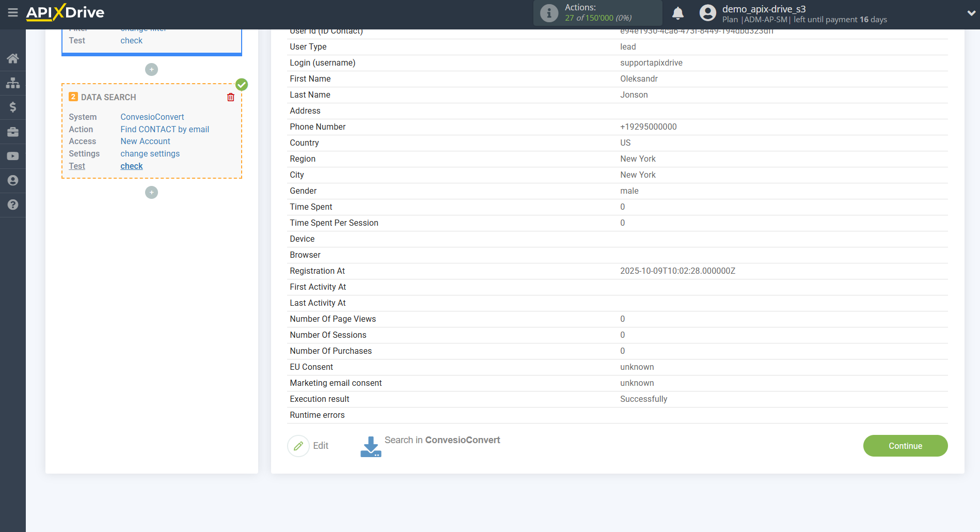Expand the account dropdown chevron

coord(971,13)
